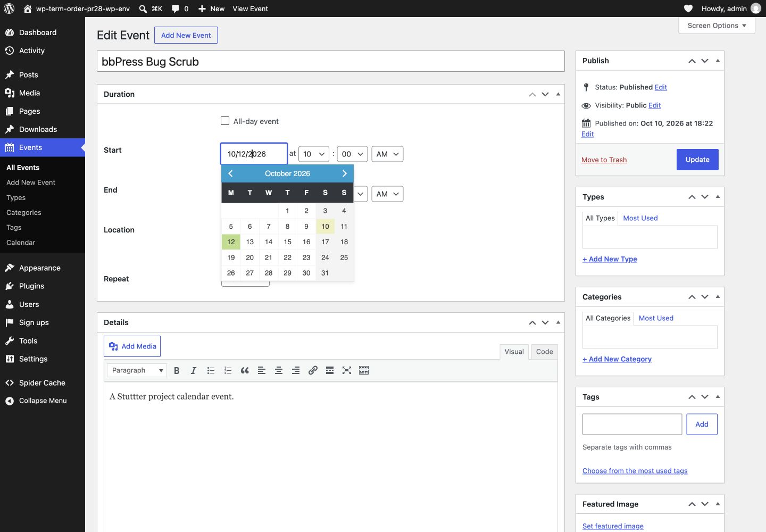Toggle distraction-free fullscreen editor
This screenshot has width=766, height=532.
pos(347,370)
